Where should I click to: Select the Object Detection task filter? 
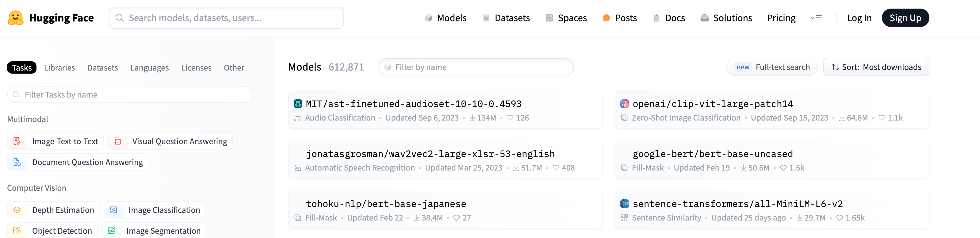pyautogui.click(x=52, y=231)
